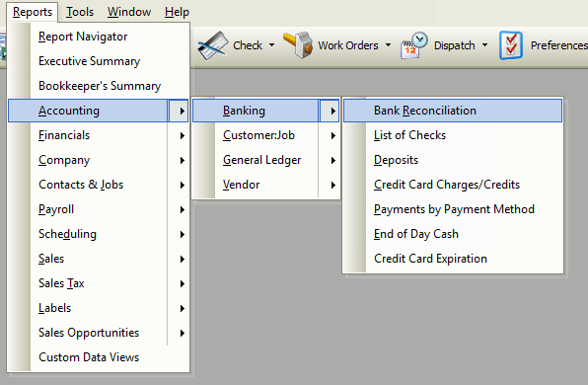The image size is (588, 385).
Task: Expand the Scheduling submenu arrow
Action: (183, 234)
